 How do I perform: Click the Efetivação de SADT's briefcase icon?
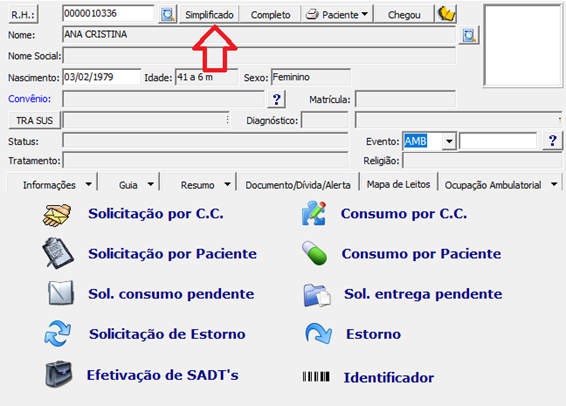(x=59, y=374)
